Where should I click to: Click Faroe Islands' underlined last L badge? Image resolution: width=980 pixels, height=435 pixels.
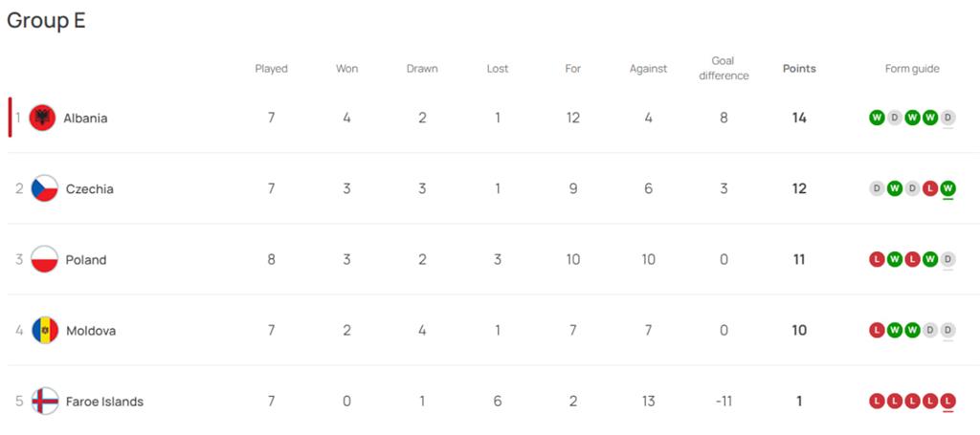tap(947, 402)
